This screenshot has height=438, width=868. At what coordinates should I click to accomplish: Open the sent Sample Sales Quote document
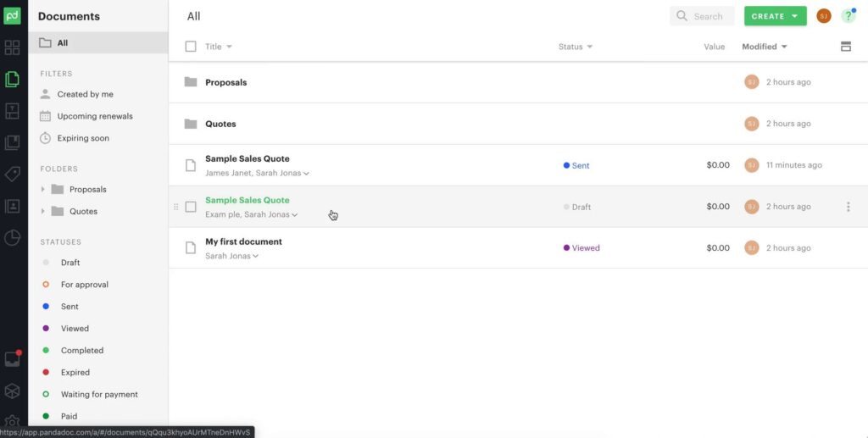pyautogui.click(x=247, y=158)
